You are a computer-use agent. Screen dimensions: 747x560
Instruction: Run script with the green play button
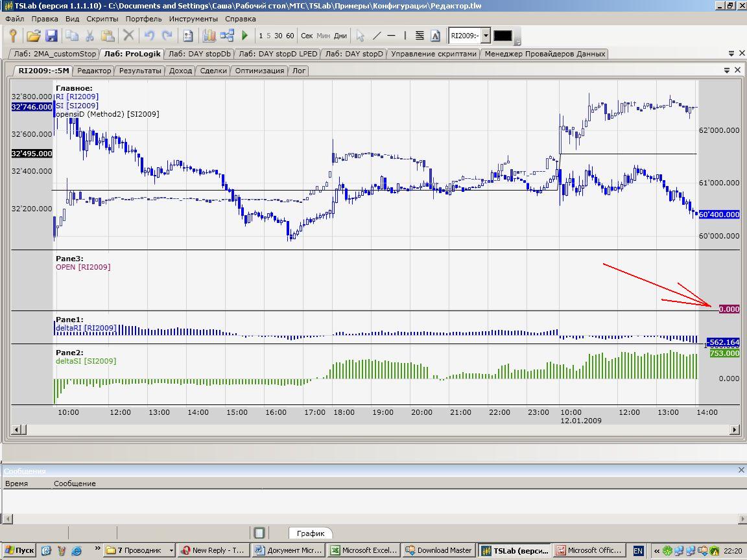(x=245, y=36)
